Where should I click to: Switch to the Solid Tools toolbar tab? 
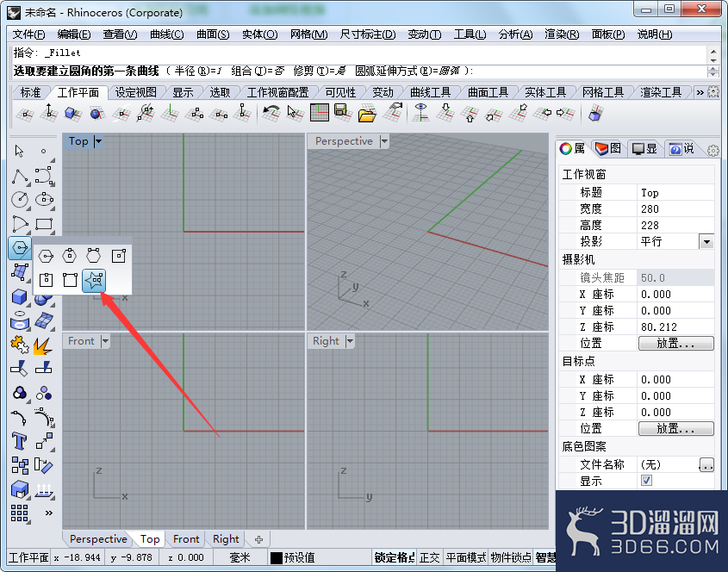click(x=545, y=92)
